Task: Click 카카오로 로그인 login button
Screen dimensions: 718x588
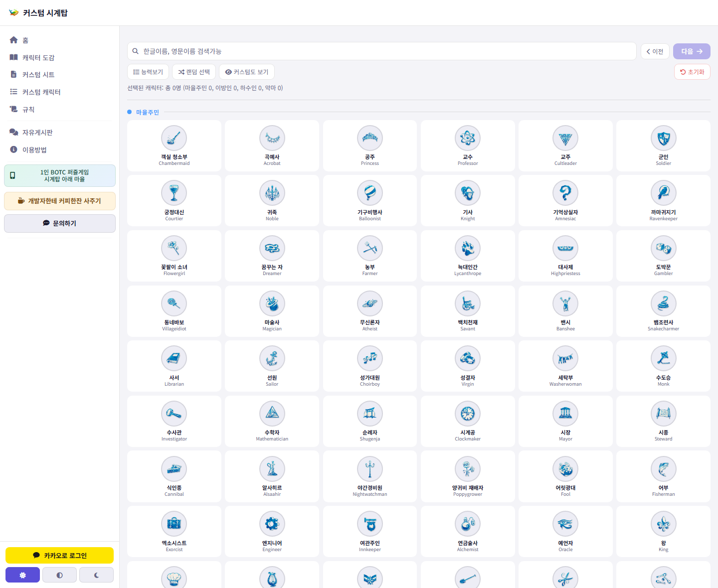Action: click(60, 555)
